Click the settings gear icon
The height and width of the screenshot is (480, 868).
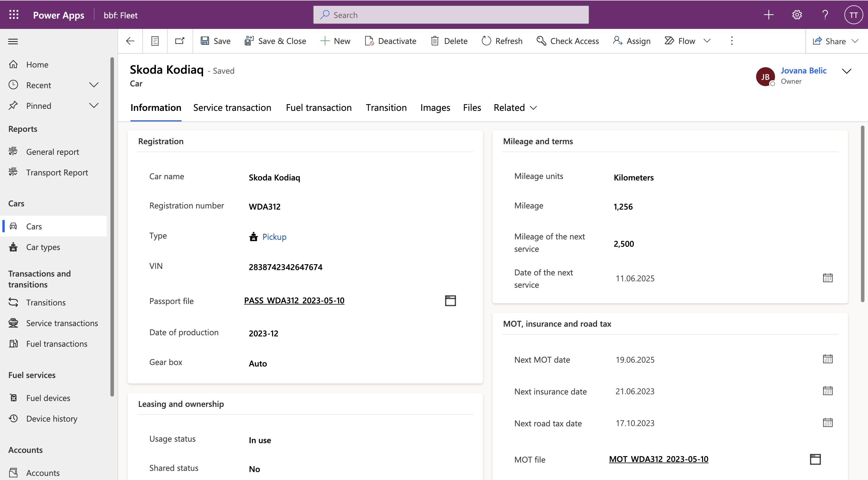(x=797, y=15)
